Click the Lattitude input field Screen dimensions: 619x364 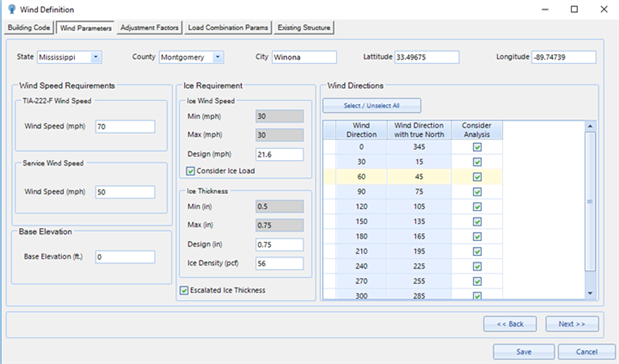(x=427, y=57)
